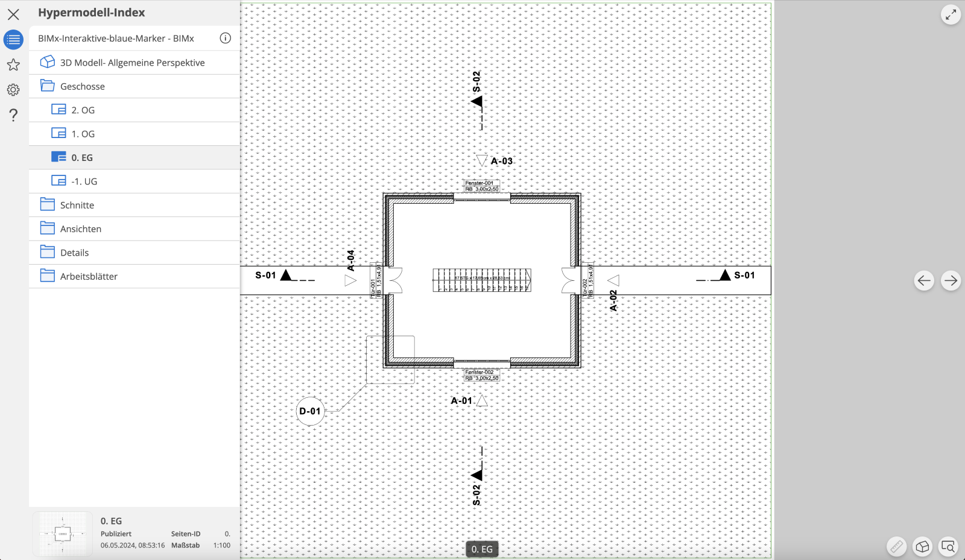Select the 0. EG floor plan entry
965x560 pixels.
pyautogui.click(x=134, y=157)
